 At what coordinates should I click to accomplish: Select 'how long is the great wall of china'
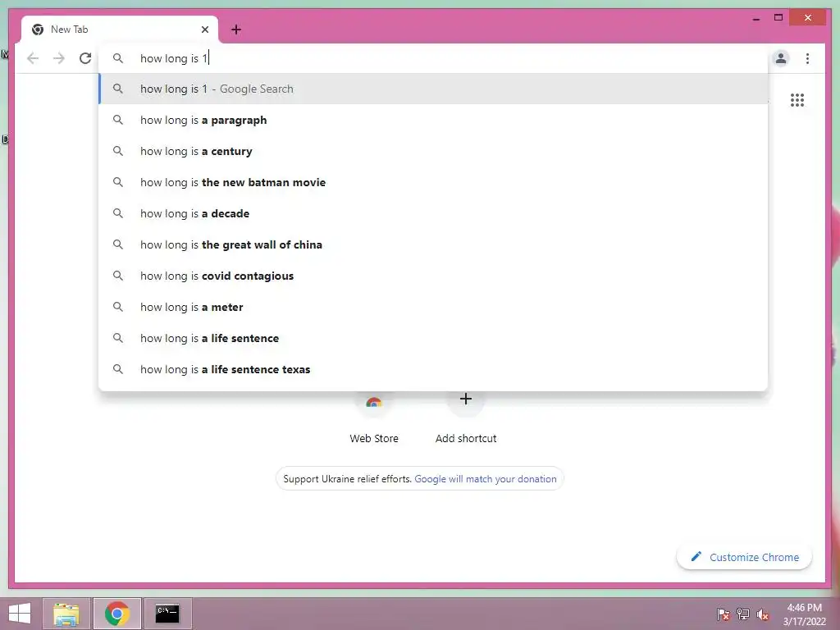point(433,244)
